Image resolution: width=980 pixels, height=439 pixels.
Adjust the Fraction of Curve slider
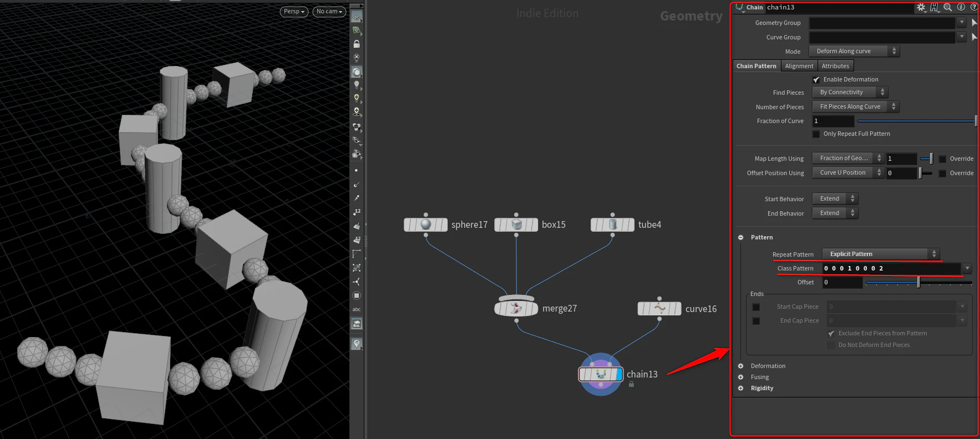click(x=917, y=121)
